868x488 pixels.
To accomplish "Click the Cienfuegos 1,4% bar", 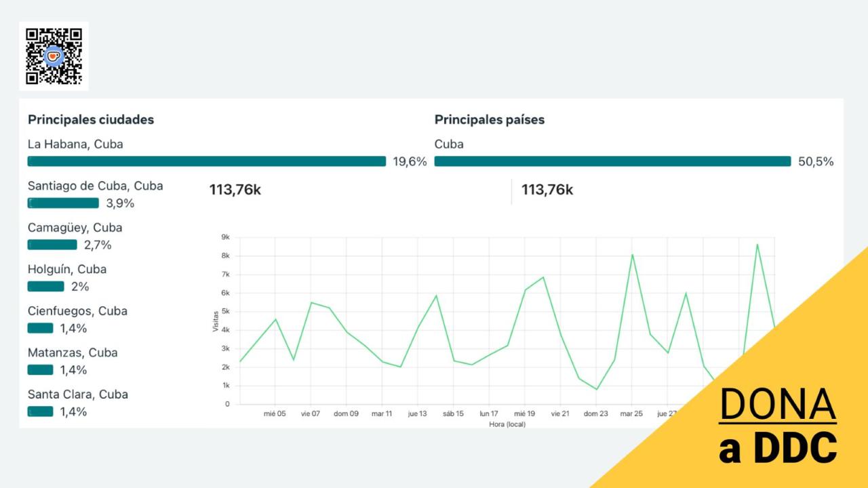I will (x=41, y=328).
